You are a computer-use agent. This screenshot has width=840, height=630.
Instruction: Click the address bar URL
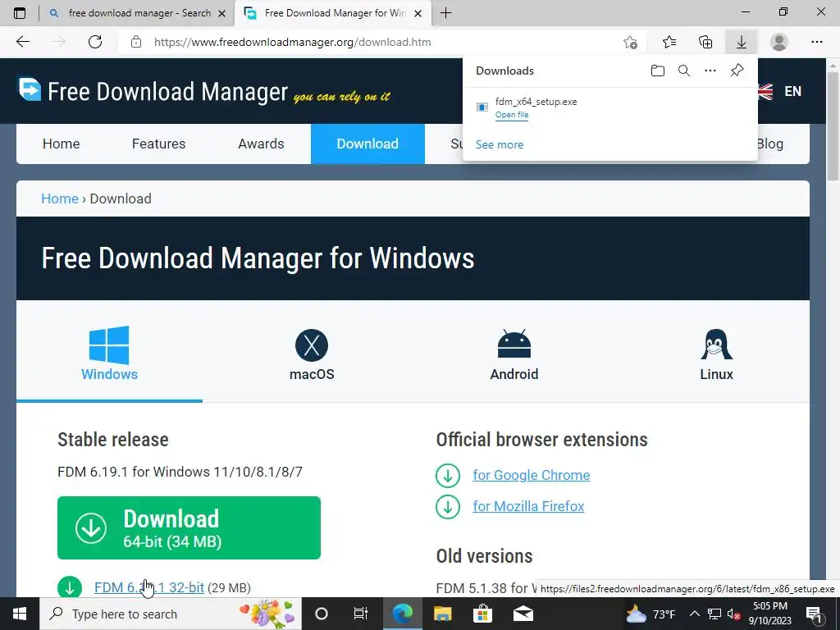[x=293, y=42]
